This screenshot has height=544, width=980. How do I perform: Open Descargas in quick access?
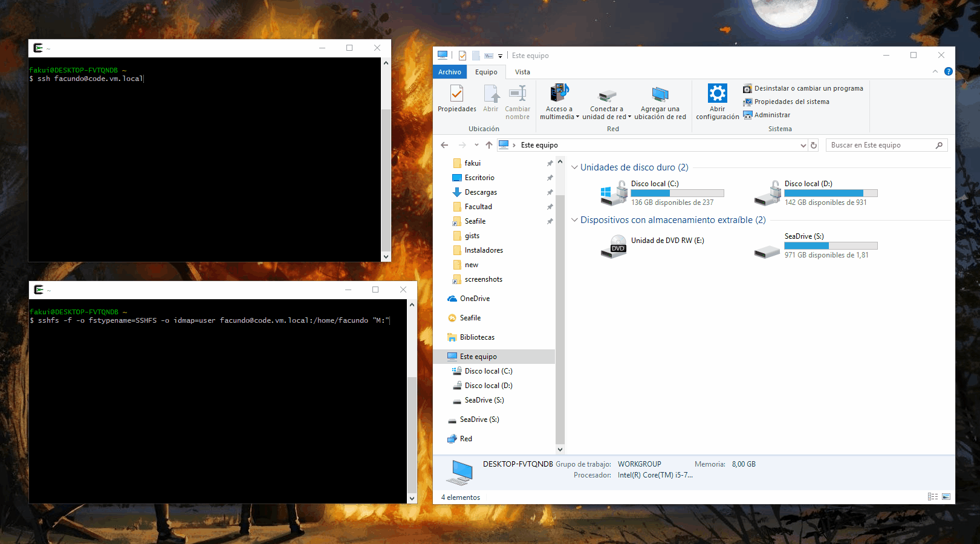(x=481, y=192)
